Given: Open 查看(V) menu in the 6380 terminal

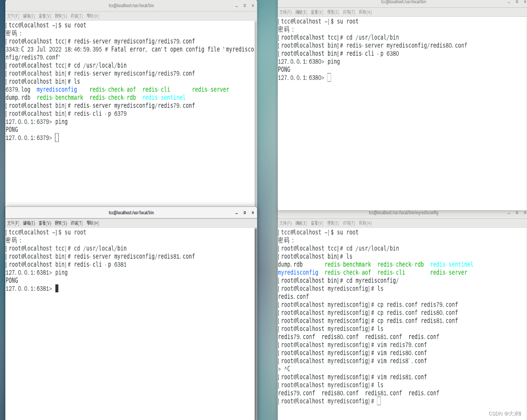Looking at the screenshot, I should (x=317, y=12).
